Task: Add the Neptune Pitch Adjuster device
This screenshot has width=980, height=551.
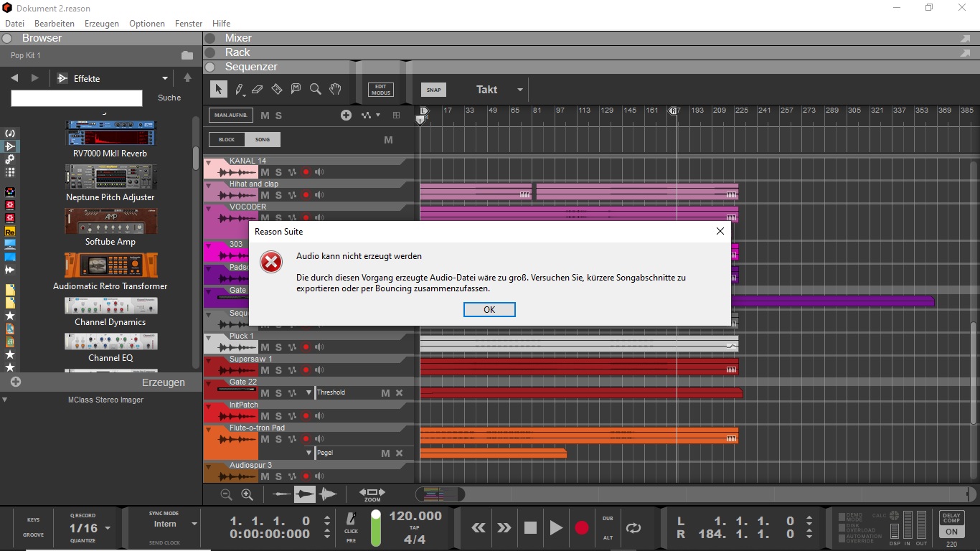Action: pos(110,183)
